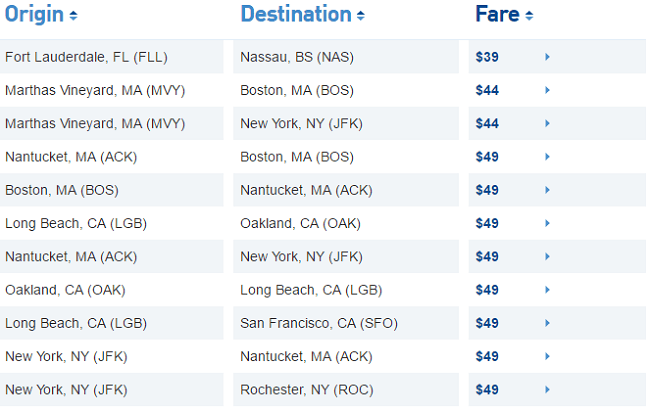Click the Fare column header text
Viewport: 650px width, 412px height.
(x=497, y=14)
